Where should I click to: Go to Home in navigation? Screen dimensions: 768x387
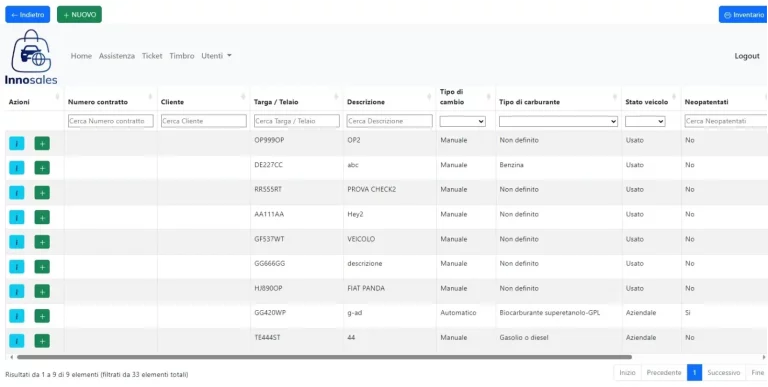tap(81, 56)
